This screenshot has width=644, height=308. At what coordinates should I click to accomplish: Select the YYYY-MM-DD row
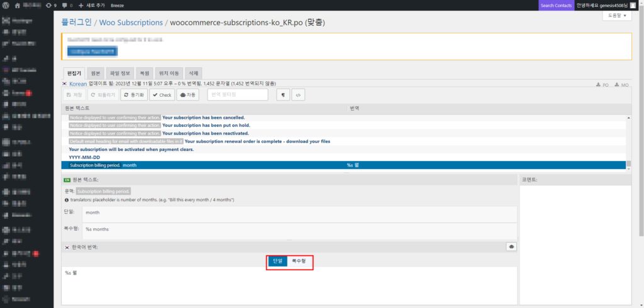click(x=344, y=157)
